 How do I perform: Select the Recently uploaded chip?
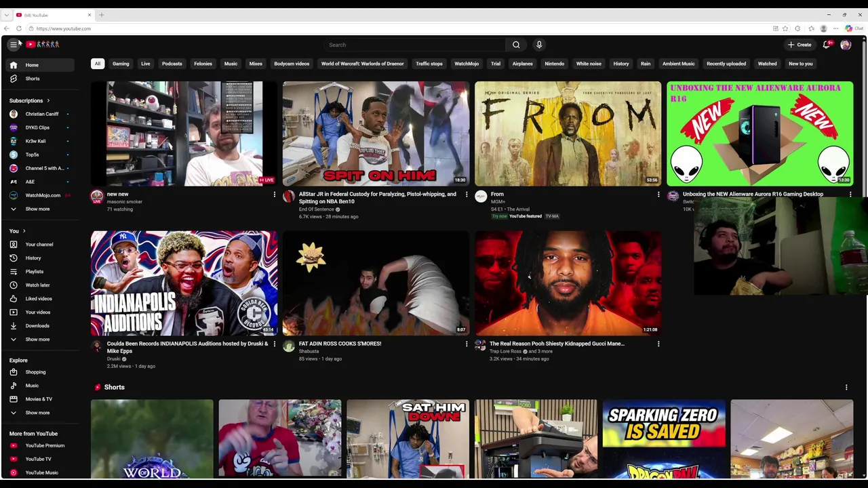[x=726, y=64]
